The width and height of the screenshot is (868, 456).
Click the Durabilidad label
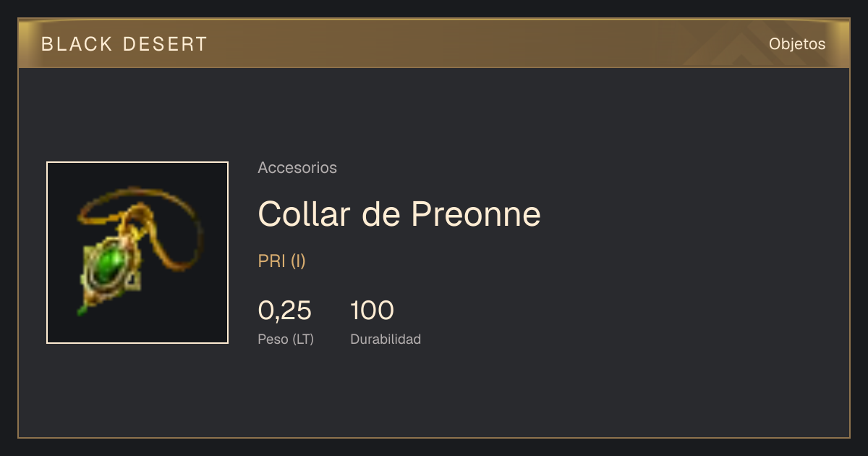pos(386,339)
